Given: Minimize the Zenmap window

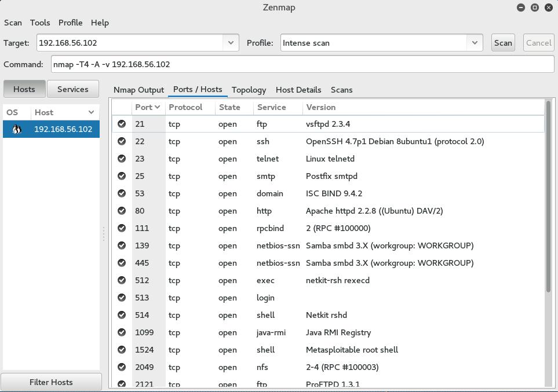Looking at the screenshot, I should point(521,8).
